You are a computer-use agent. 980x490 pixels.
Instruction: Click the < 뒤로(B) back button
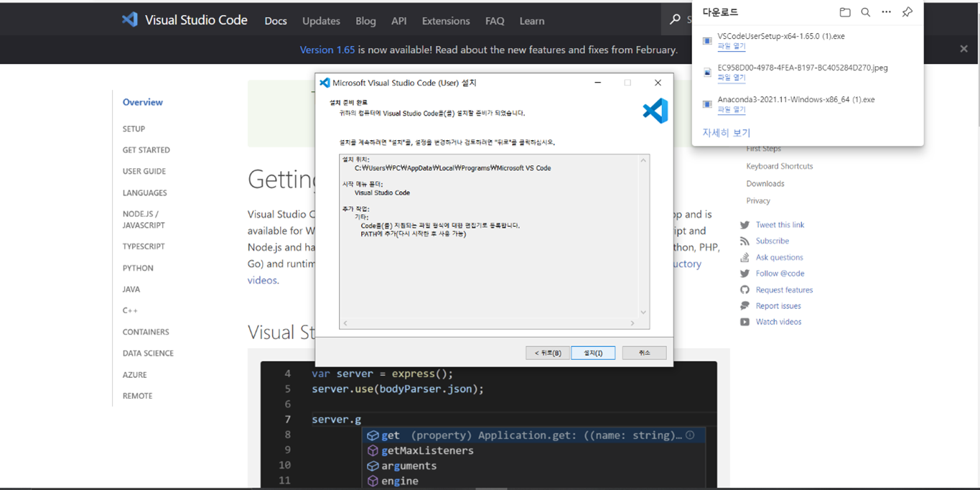(x=548, y=353)
